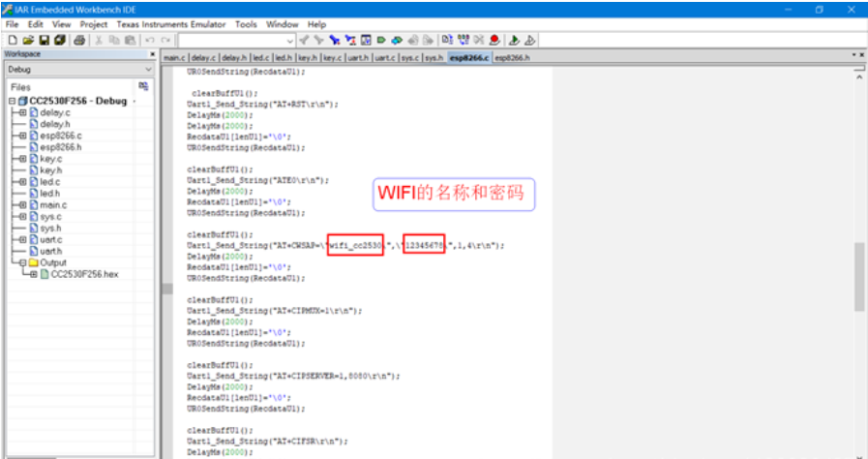Switch to the main.c editor tab
Image resolution: width=868 pixels, height=459 pixels.
pos(175,57)
